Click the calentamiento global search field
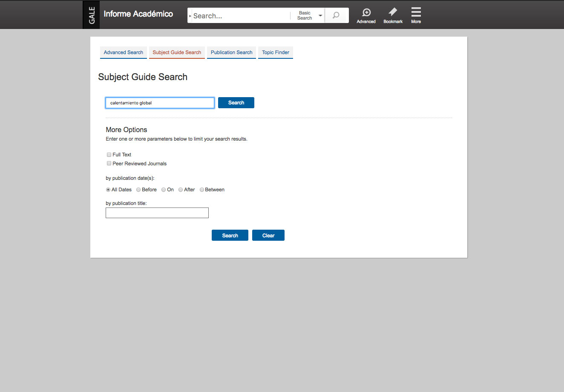 [160, 103]
